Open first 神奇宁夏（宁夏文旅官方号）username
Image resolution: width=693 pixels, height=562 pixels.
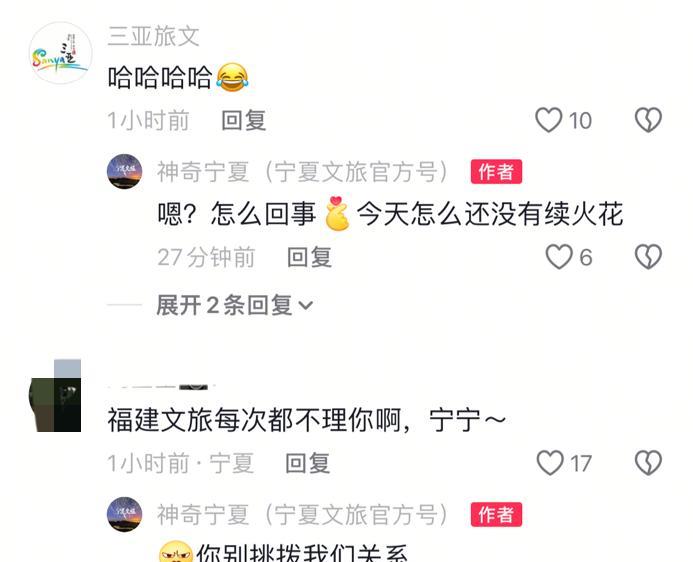click(x=303, y=172)
